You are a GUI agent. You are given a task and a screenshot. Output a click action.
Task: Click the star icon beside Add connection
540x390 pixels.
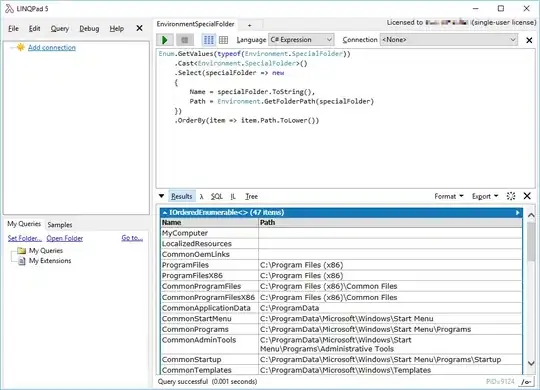21,47
